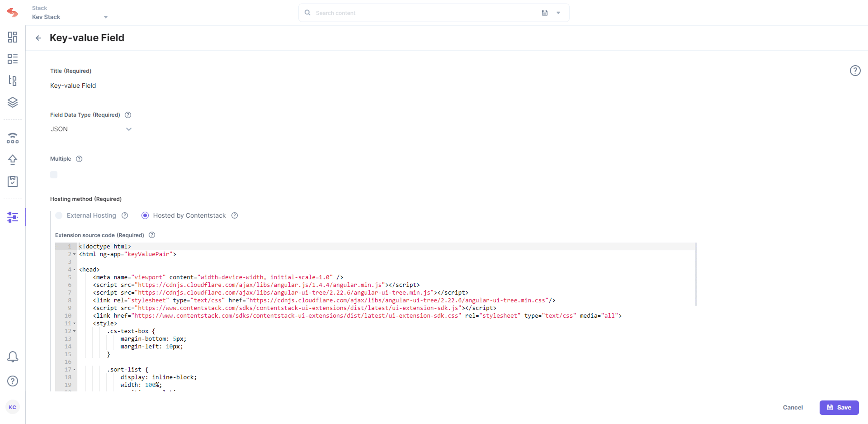Click the Cancel button
The height and width of the screenshot is (424, 868).
pos(793,407)
